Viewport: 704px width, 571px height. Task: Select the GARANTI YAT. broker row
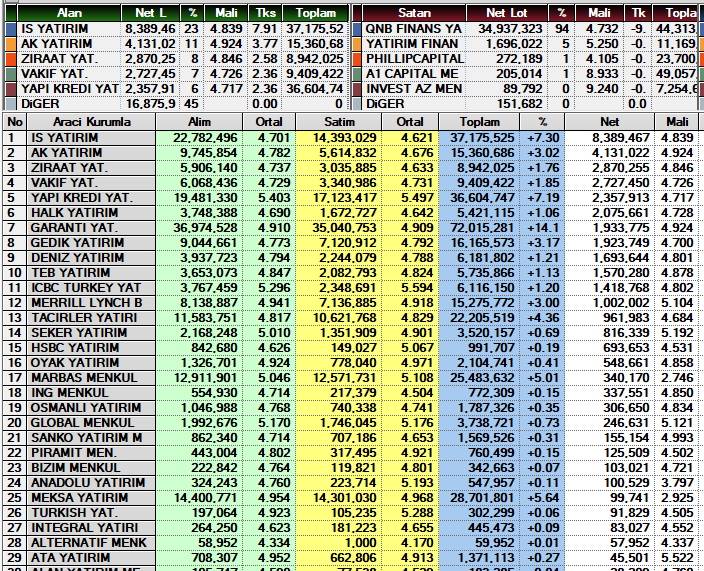point(351,228)
